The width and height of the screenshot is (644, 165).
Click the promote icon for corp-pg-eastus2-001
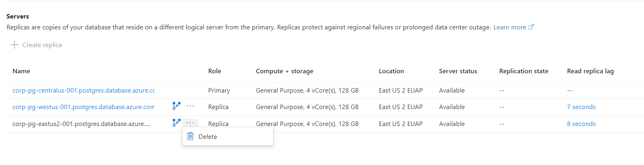[x=176, y=123]
